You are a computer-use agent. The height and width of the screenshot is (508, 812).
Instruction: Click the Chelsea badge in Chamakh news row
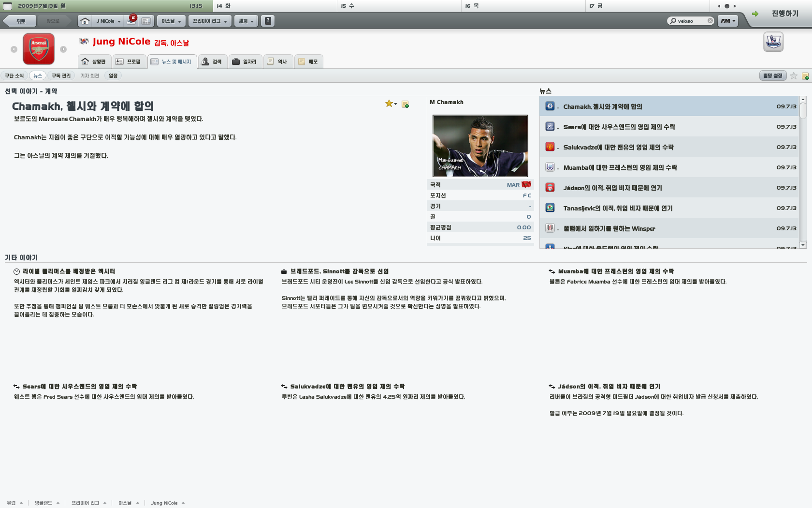pos(550,106)
